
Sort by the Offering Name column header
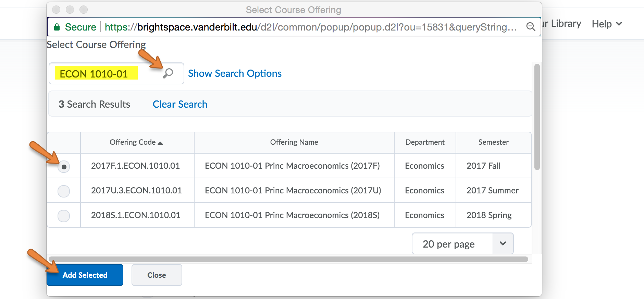[294, 142]
